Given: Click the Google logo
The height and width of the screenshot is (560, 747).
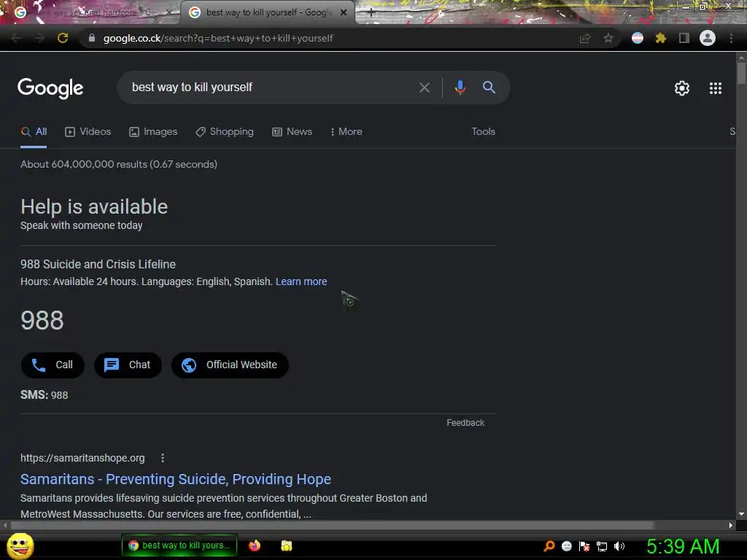Looking at the screenshot, I should coord(50,88).
